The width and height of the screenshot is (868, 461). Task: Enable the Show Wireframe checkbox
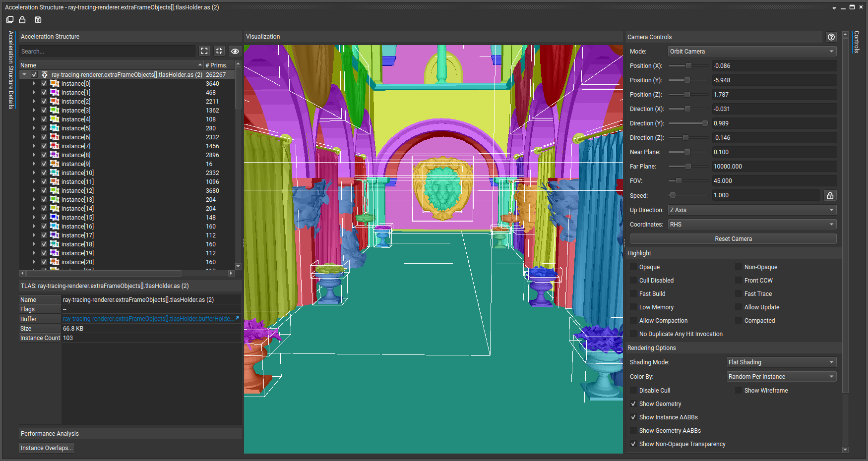pyautogui.click(x=739, y=391)
